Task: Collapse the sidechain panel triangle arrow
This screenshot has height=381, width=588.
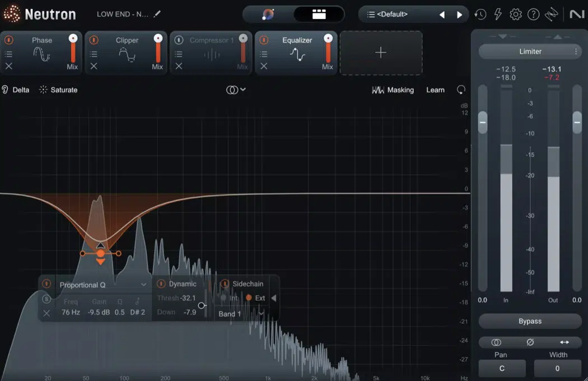Action: [274, 298]
